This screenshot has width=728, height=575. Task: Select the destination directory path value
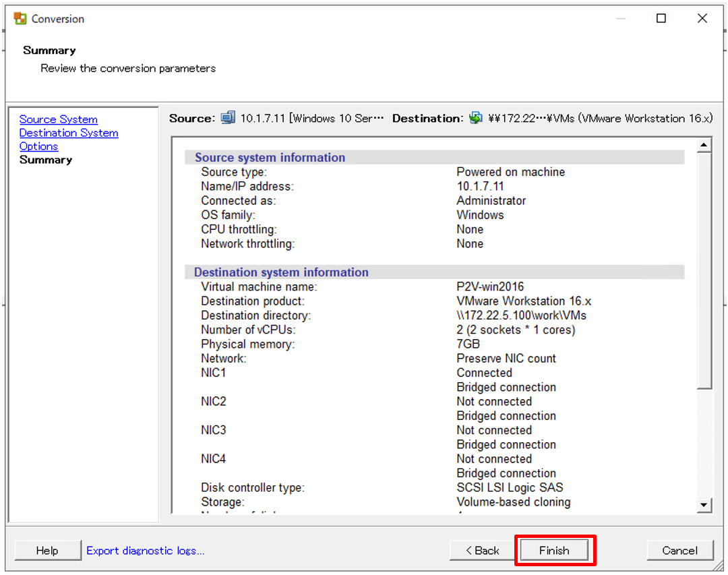coord(521,315)
